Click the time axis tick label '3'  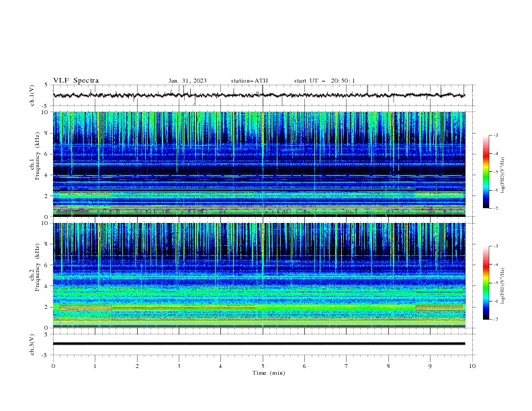coord(179,366)
